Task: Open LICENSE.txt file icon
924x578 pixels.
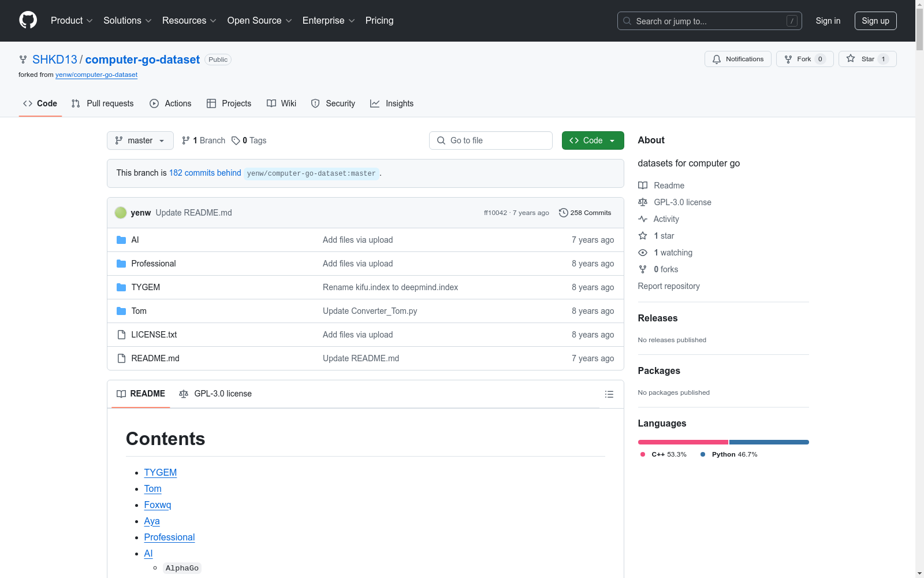Action: tap(121, 335)
